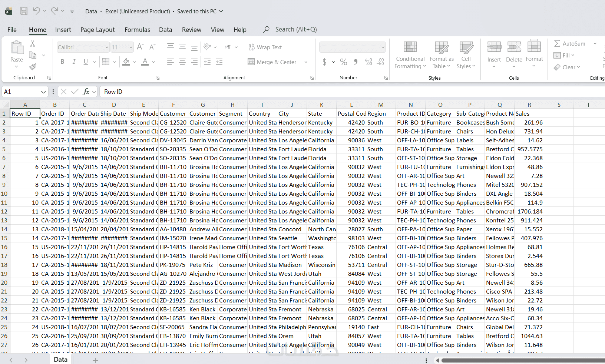Toggle Italic formatting
The width and height of the screenshot is (605, 364).
pyautogui.click(x=74, y=62)
